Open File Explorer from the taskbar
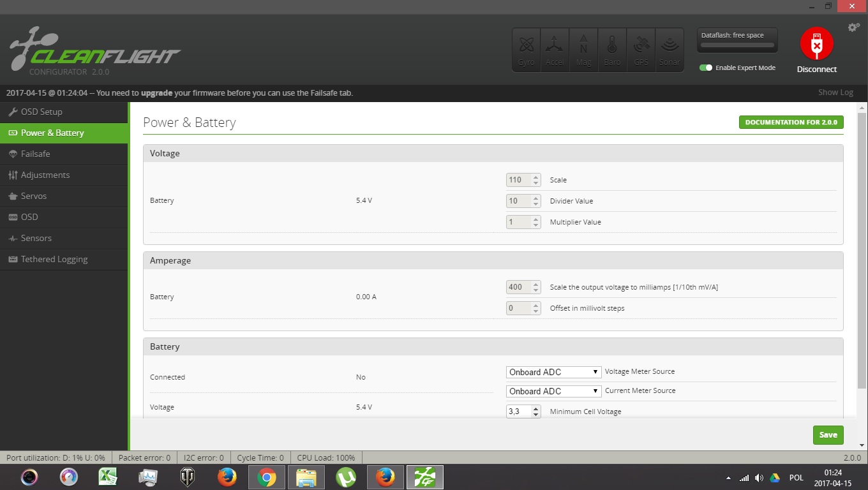The image size is (868, 490). (306, 477)
